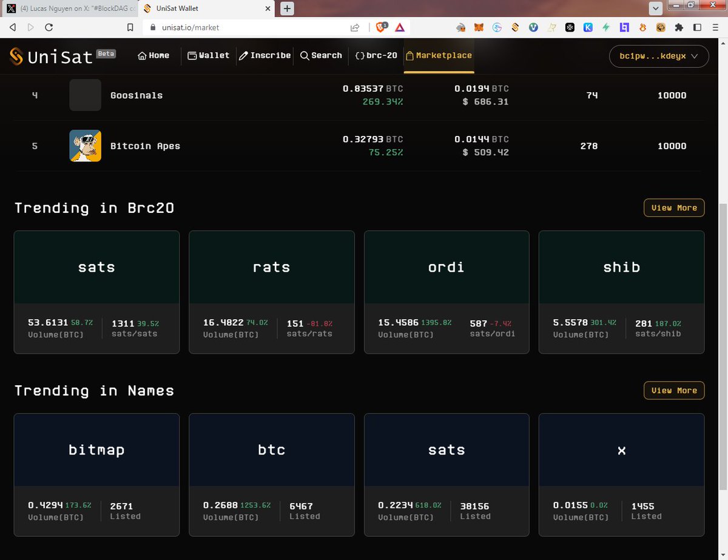Viewport: 728px width, 560px height.
Task: Toggle the browser sidebar panel icon
Action: tap(697, 27)
